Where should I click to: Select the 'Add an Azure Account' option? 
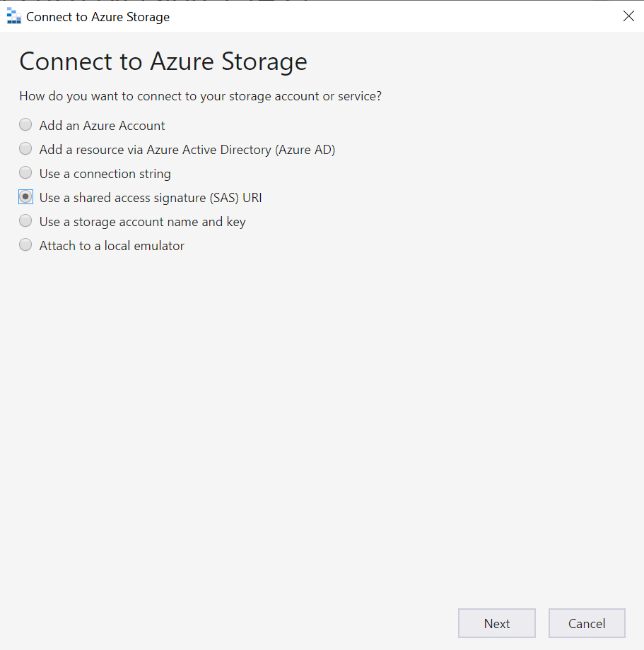pyautogui.click(x=25, y=124)
